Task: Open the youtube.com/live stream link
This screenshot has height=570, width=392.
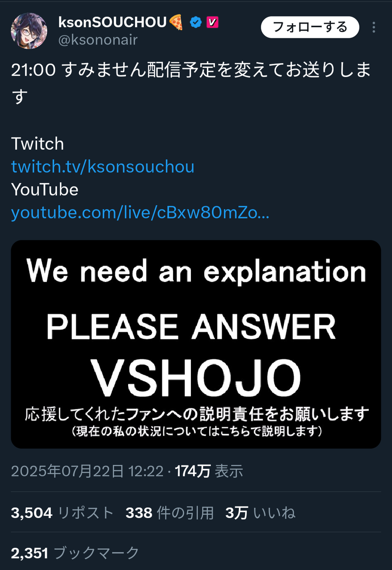Action: point(140,213)
